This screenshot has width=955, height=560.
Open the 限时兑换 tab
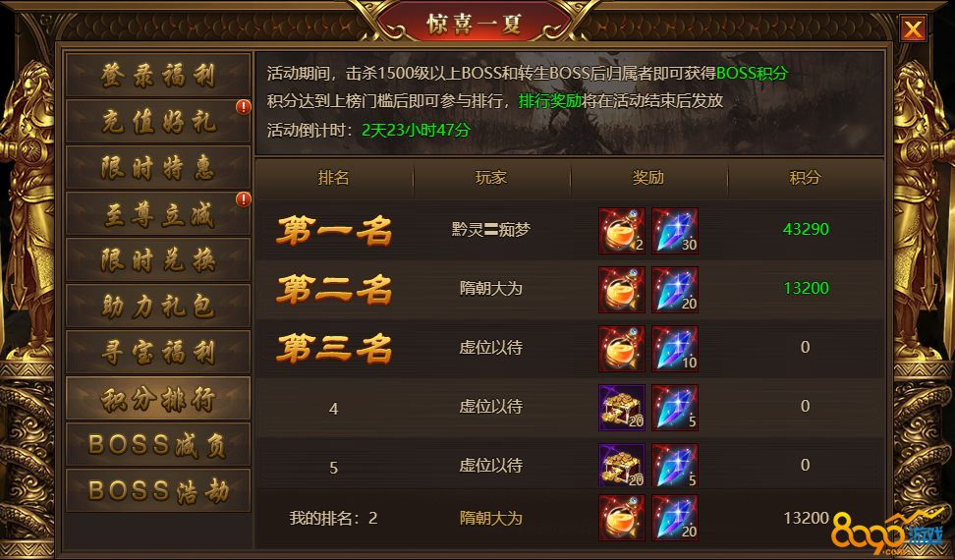point(158,260)
